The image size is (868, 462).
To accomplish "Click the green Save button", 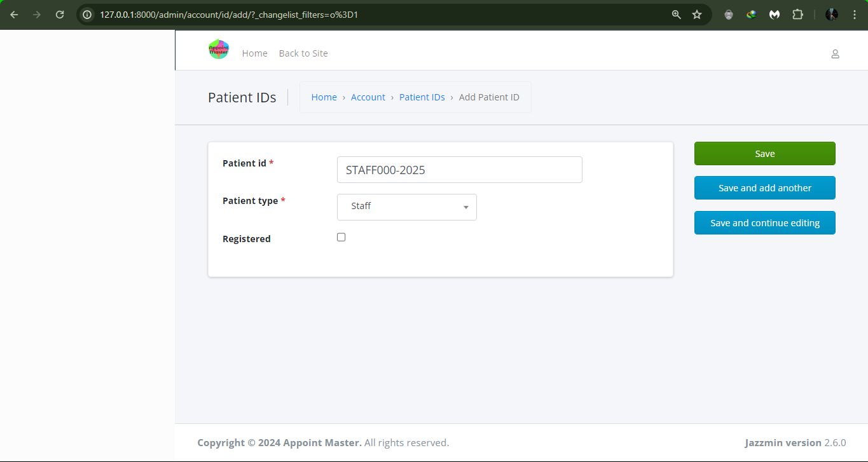I will 764,154.
